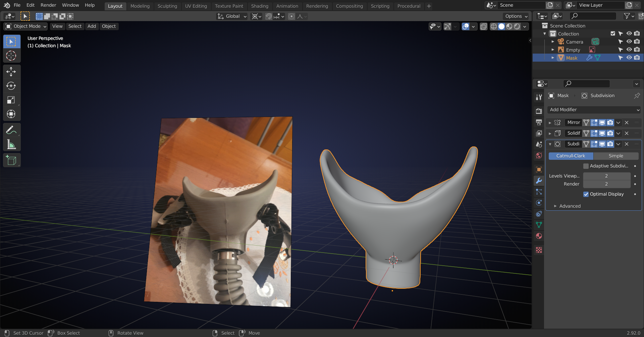Screen dimensions: 644x337
Task: Enable the Adaptive Subdivision checkbox
Action: point(586,166)
